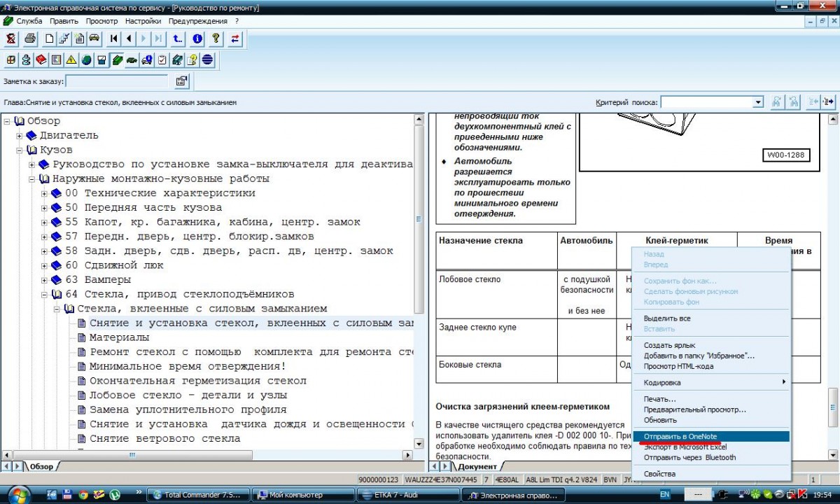Screen dimensions: 840x504
Task: Click the order note button next to Заметка field
Action: 181,81
